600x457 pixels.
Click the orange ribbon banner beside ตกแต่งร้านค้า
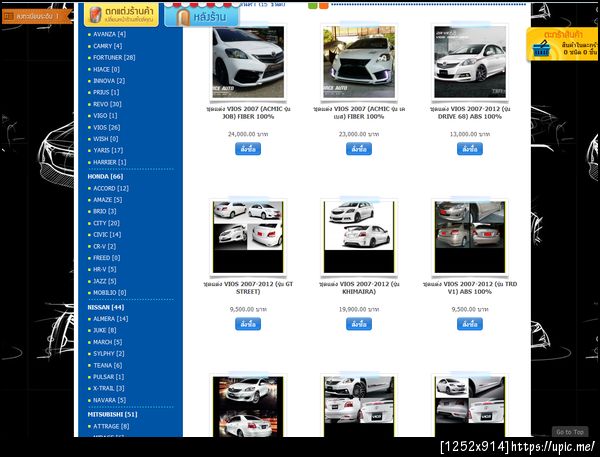pos(37,16)
